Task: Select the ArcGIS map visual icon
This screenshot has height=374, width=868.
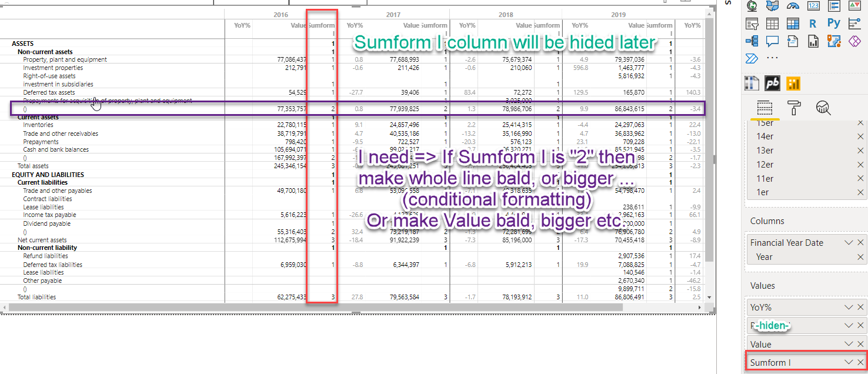Action: (752, 5)
